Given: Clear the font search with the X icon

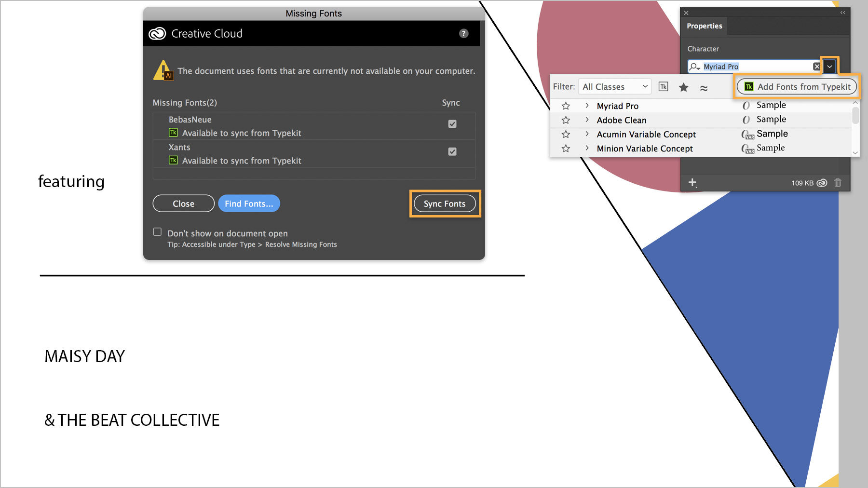Looking at the screenshot, I should 816,67.
